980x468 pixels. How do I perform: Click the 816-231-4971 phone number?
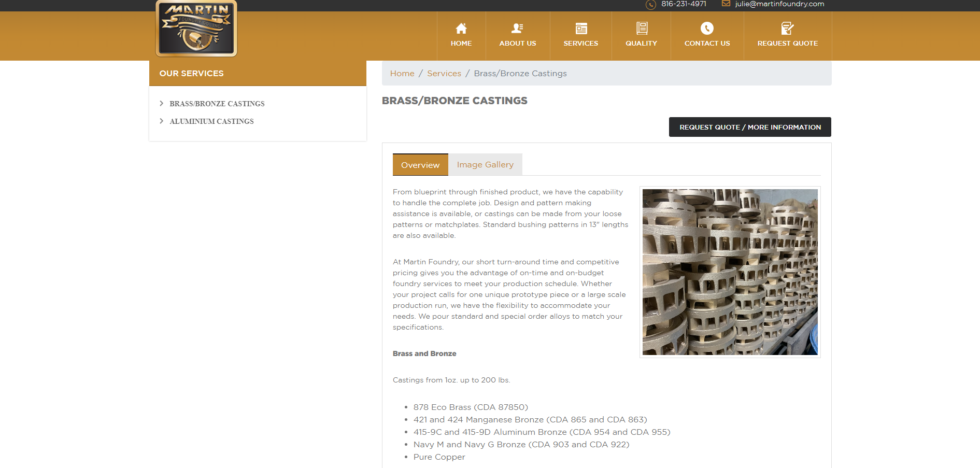[683, 4]
